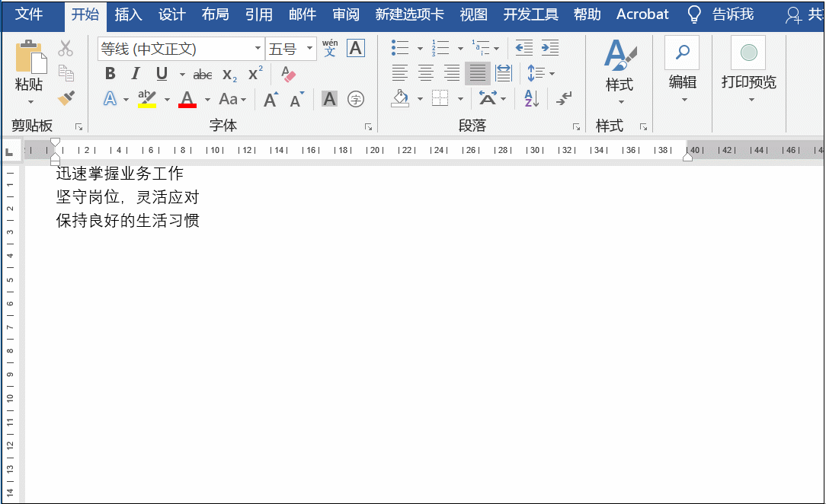Open the 编辑 (Editing) group button

682,69
